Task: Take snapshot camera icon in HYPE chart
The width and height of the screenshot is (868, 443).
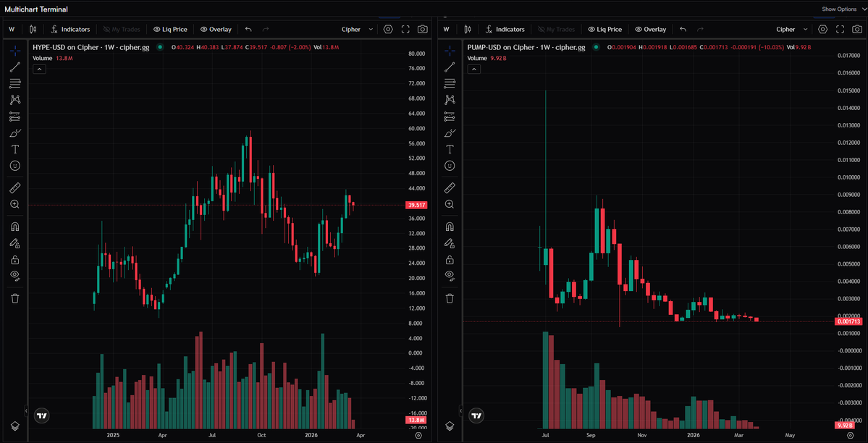Action: [x=422, y=30]
